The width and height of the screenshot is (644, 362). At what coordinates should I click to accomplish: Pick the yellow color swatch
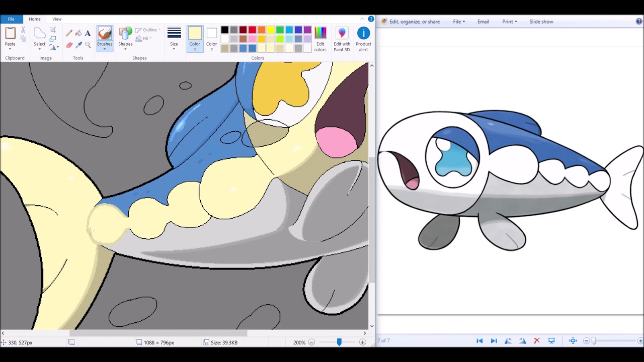[x=271, y=30]
